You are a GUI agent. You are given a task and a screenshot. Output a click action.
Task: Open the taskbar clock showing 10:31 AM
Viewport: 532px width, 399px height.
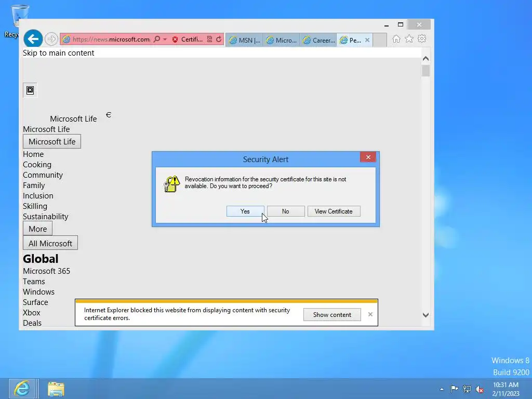tap(506, 389)
